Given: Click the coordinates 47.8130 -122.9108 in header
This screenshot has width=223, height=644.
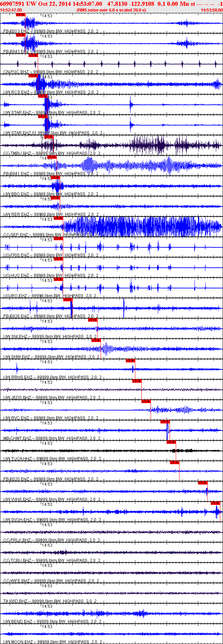Looking at the screenshot, I should (131, 4).
